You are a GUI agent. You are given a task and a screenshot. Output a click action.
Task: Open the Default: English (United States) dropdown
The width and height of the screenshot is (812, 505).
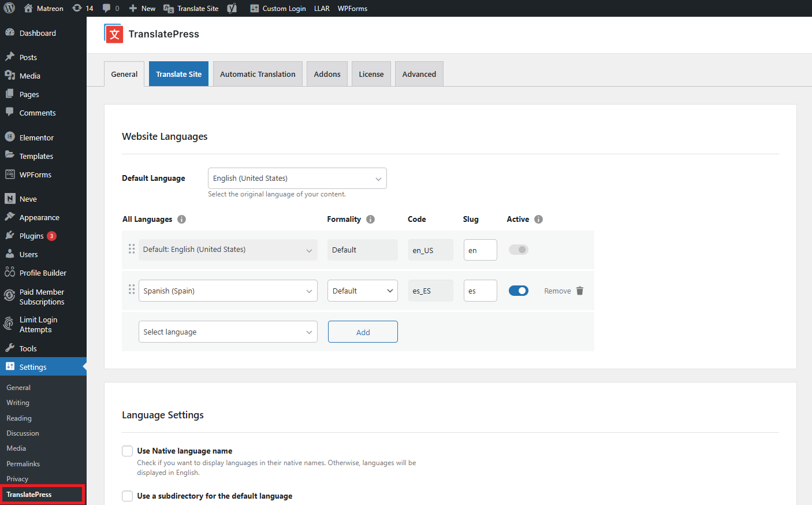[228, 250]
